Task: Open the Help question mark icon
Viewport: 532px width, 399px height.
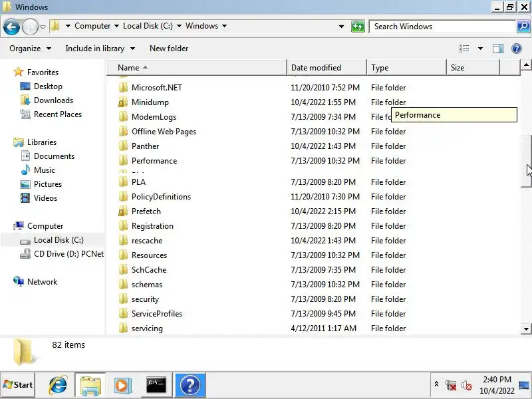Action: coord(517,49)
